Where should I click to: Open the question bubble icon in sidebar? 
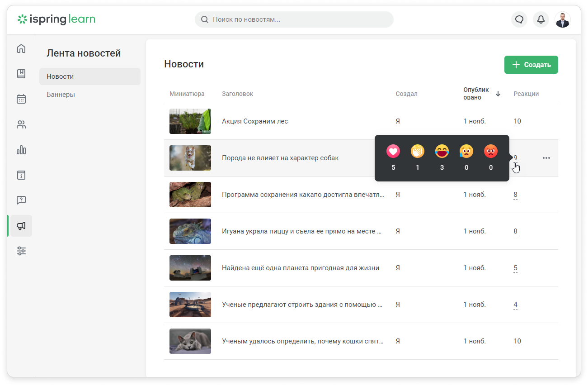[21, 200]
